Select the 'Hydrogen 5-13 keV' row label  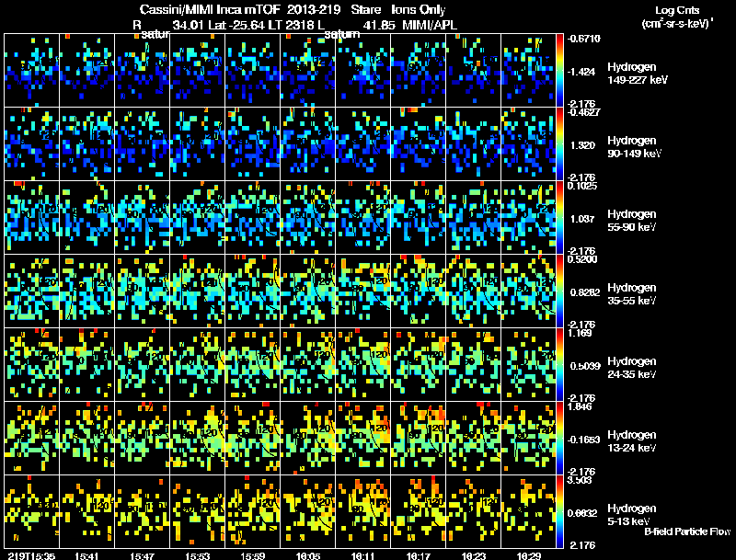point(632,515)
